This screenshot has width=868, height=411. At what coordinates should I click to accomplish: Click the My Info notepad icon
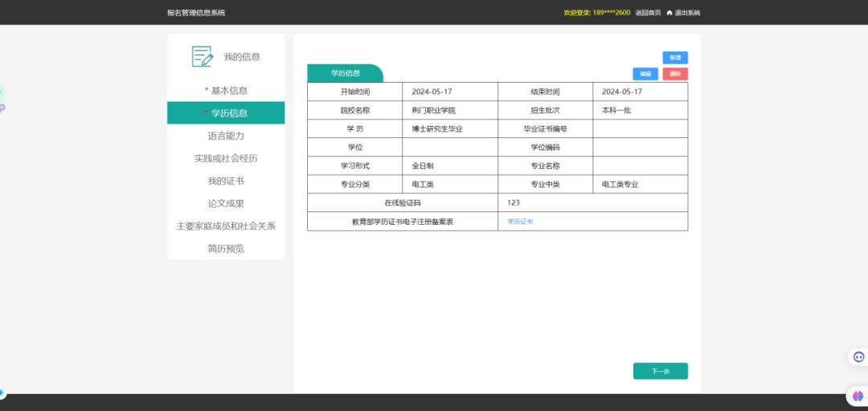(202, 56)
